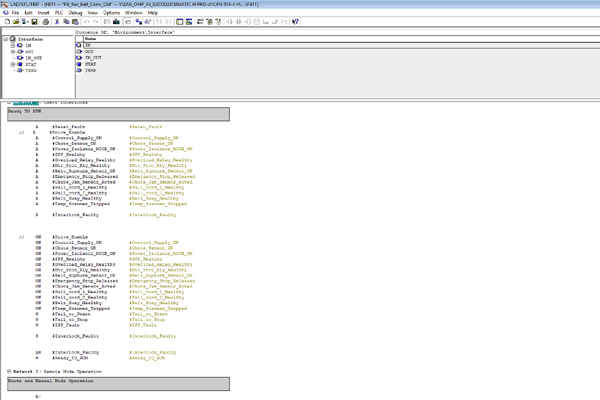Click the 'Route and Manual Mode Operation' comment box
This screenshot has width=600, height=400.
[119, 384]
